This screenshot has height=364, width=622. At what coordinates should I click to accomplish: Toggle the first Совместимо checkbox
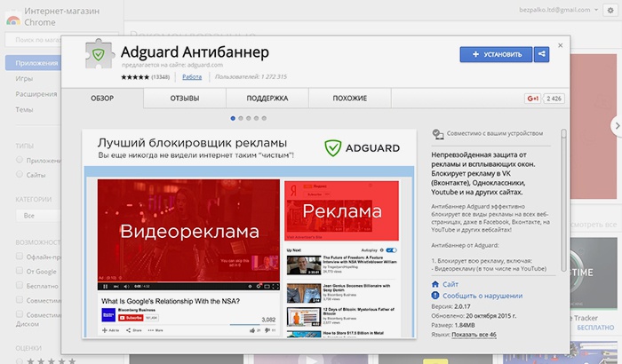pyautogui.click(x=19, y=300)
